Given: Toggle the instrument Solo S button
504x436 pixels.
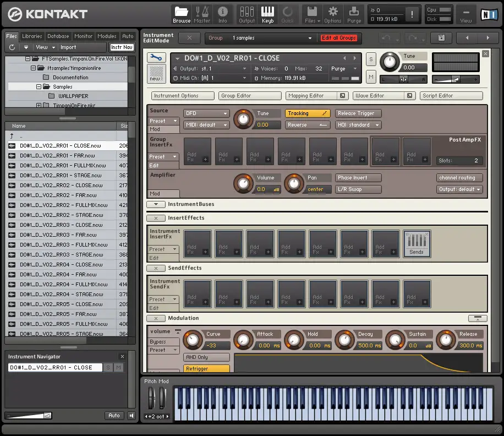Looking at the screenshot, I should pos(371,59).
